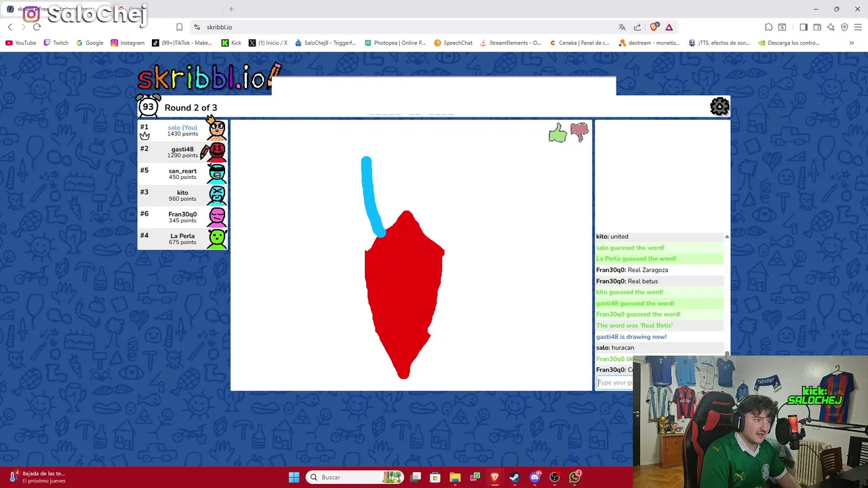Open WhatsApp from taskbar

(575, 477)
